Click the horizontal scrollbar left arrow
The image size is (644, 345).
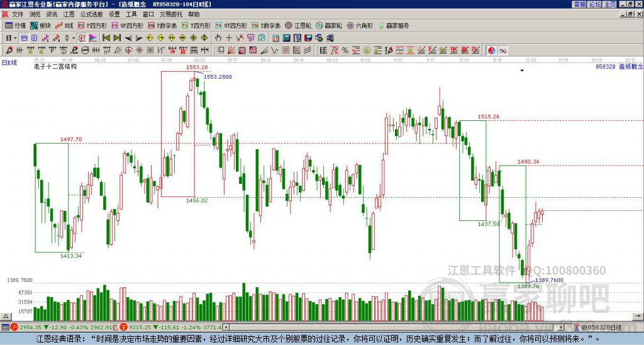(x=226, y=327)
